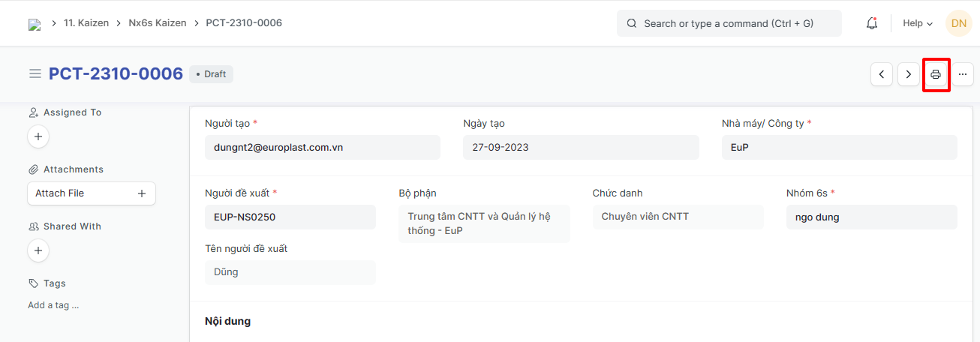Open notifications bell icon

tap(872, 23)
